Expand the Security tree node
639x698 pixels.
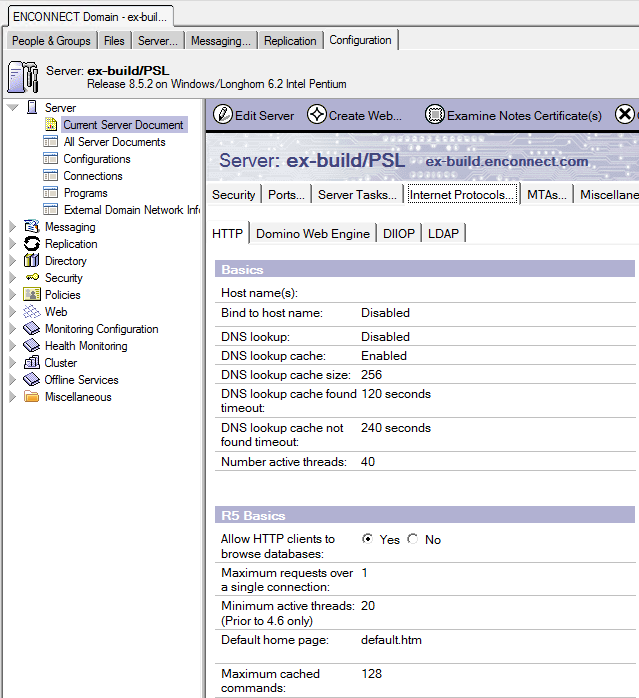click(x=12, y=277)
